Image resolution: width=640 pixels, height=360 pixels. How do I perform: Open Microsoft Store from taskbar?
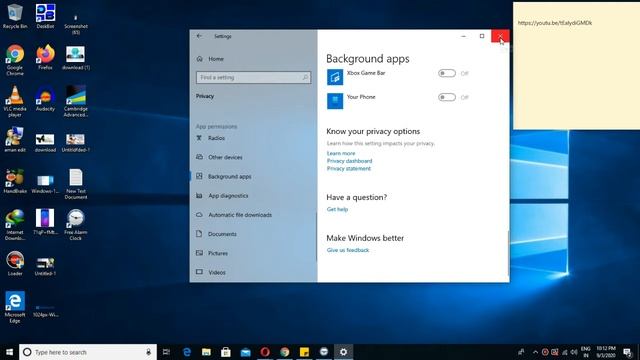click(x=226, y=352)
